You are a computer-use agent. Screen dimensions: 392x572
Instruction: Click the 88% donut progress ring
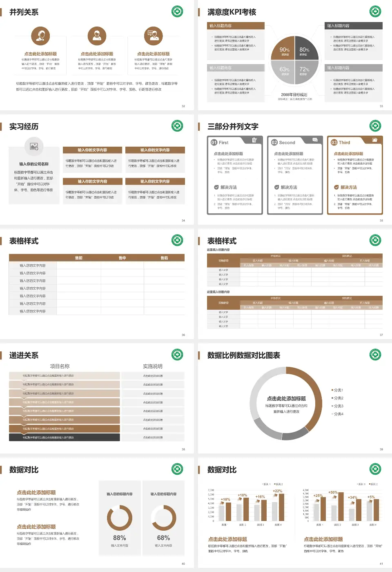pos(119,519)
